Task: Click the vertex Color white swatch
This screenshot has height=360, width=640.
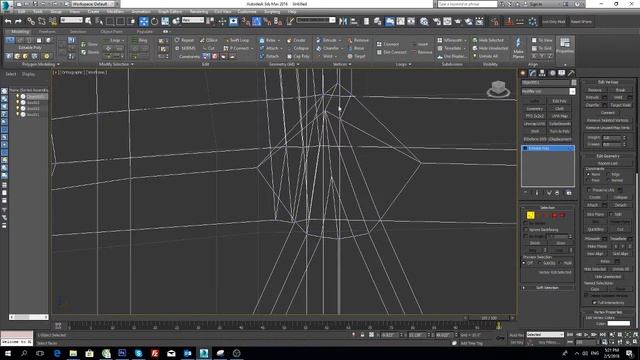Action: click(x=619, y=323)
